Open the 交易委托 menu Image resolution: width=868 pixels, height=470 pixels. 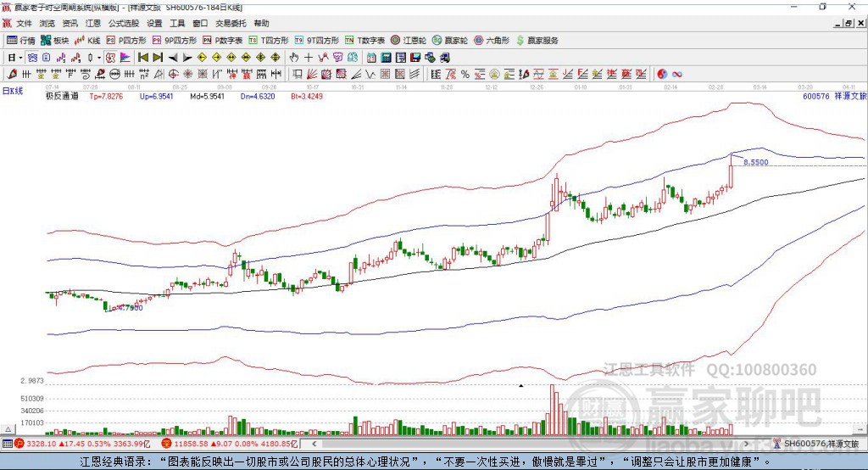231,23
